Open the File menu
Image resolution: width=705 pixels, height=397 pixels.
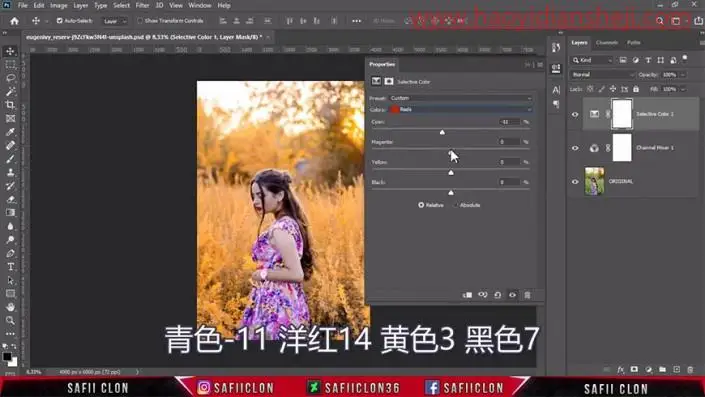(x=22, y=5)
